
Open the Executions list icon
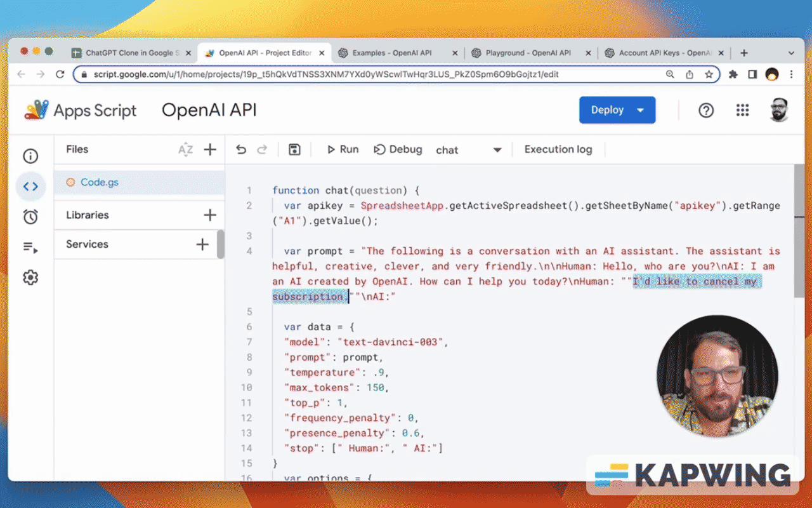pyautogui.click(x=30, y=248)
